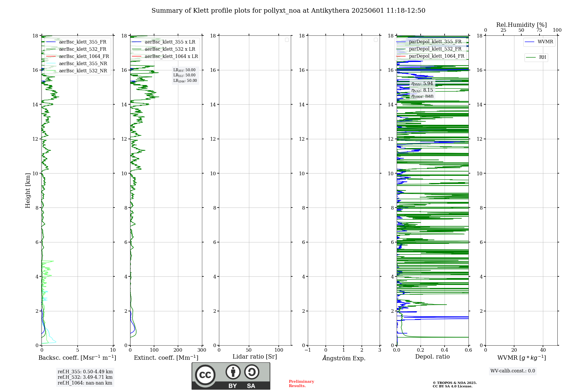This screenshot has height=392, width=577.
Task: Click the LR1064: 50.00 annotation
Action: (185, 81)
